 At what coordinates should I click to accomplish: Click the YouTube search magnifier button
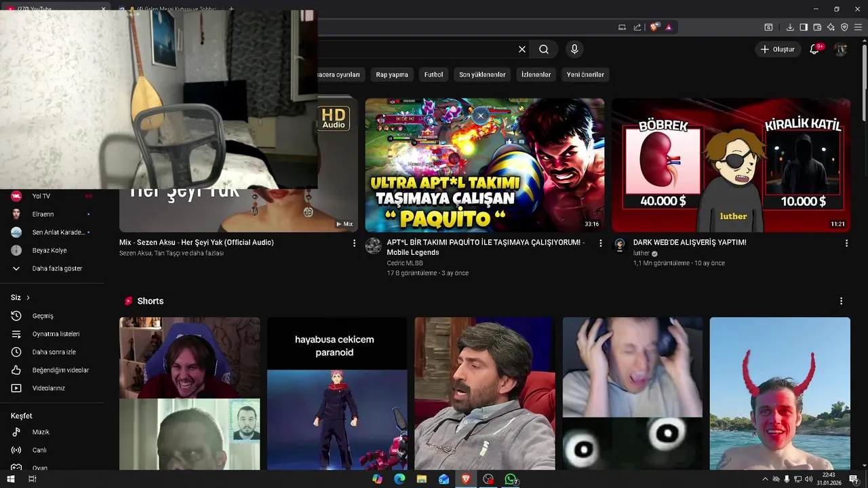pos(544,49)
